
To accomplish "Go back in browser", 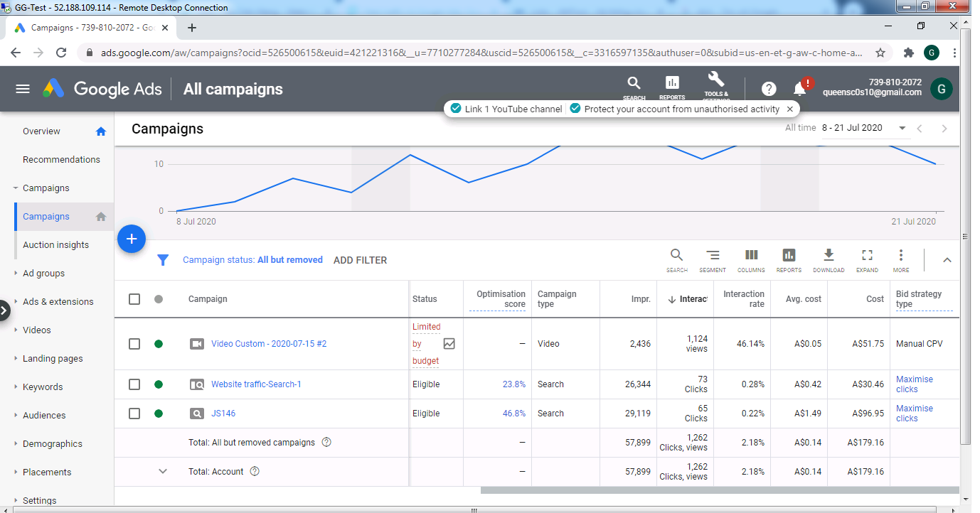I will (16, 53).
